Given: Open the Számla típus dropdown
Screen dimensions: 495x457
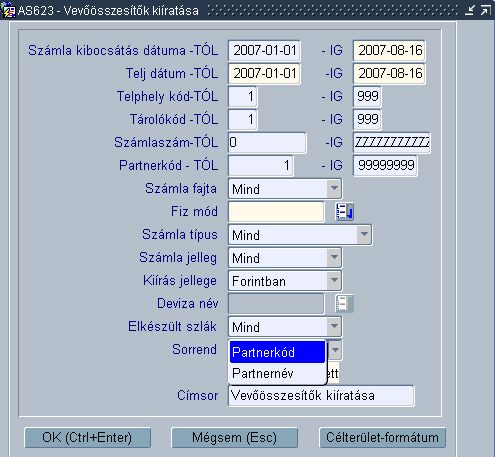Looking at the screenshot, I should pos(364,234).
